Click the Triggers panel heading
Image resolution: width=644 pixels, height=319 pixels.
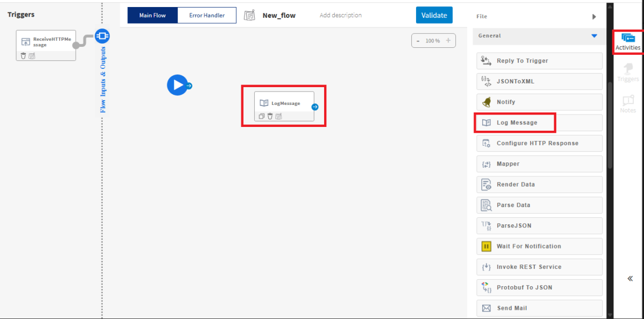21,15
